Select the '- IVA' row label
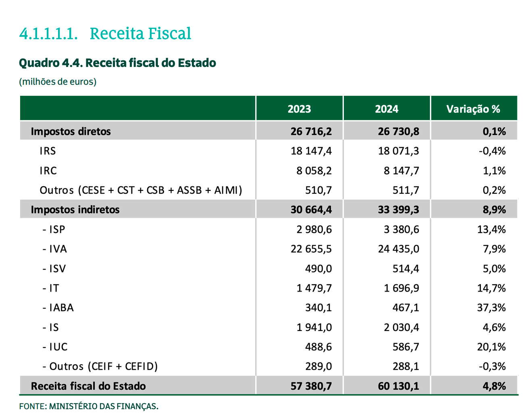This screenshot has height=420, width=528. coord(55,249)
